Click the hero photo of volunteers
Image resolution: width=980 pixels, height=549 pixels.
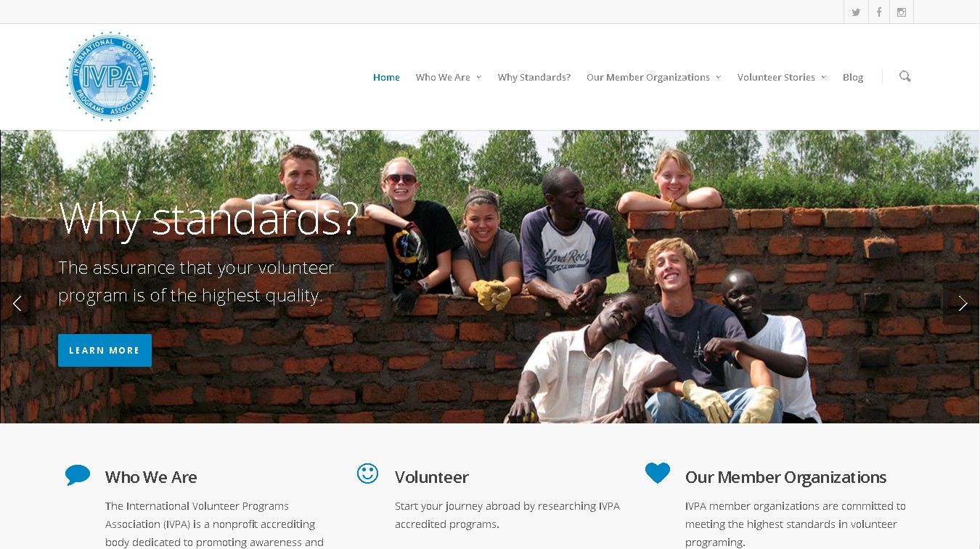[x=490, y=277]
